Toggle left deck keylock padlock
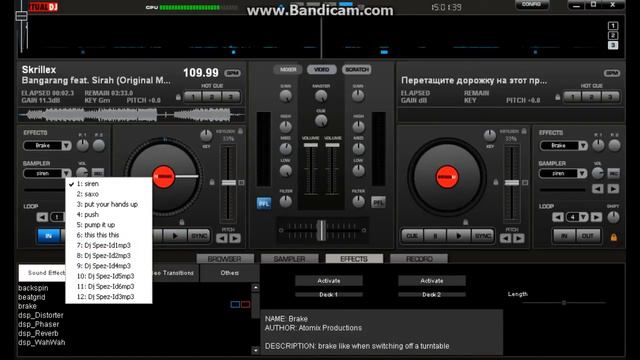Image resolution: width=640 pixels, height=360 pixels. [240, 131]
